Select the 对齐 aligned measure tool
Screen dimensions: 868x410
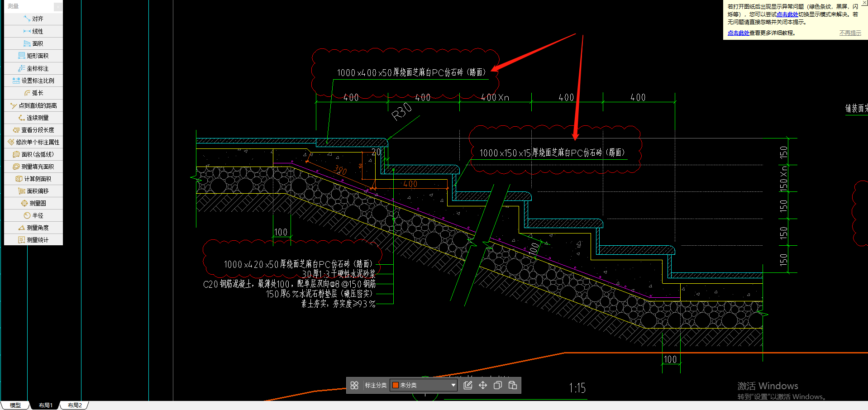click(x=33, y=19)
